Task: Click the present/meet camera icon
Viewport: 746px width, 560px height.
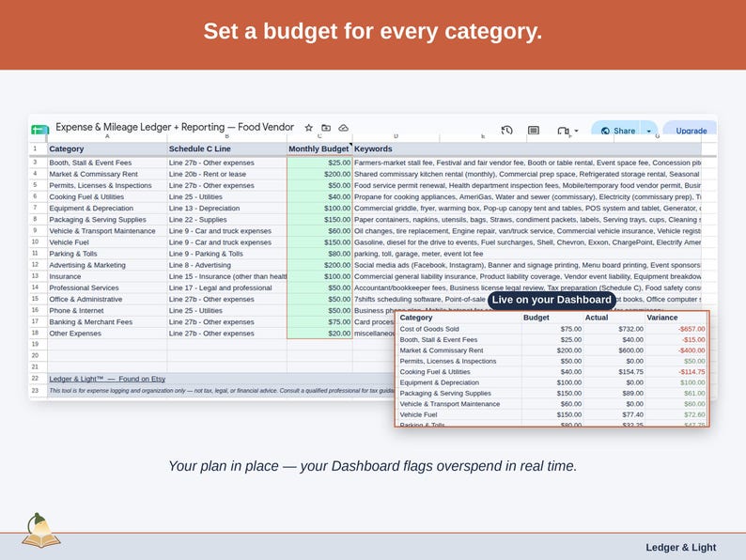Action: [563, 131]
